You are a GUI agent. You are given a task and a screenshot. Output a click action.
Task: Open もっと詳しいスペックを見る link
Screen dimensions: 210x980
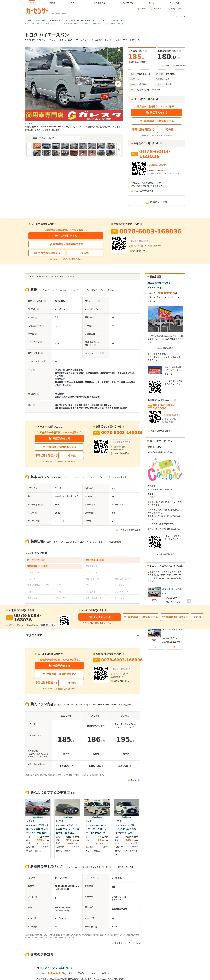[x=126, y=943]
